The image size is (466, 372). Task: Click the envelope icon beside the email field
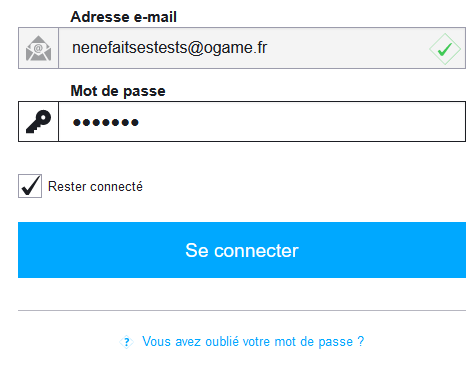pos(39,48)
